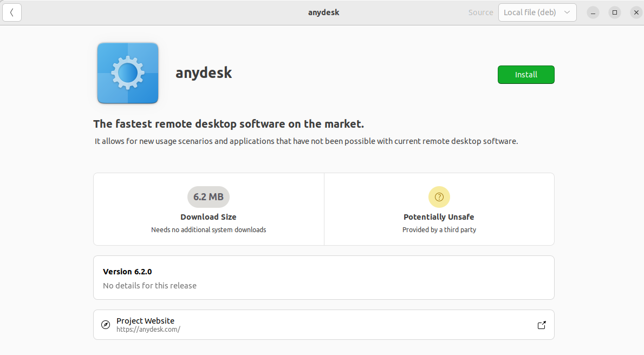Click the compass icon beside Project Website
644x355 pixels.
point(106,324)
